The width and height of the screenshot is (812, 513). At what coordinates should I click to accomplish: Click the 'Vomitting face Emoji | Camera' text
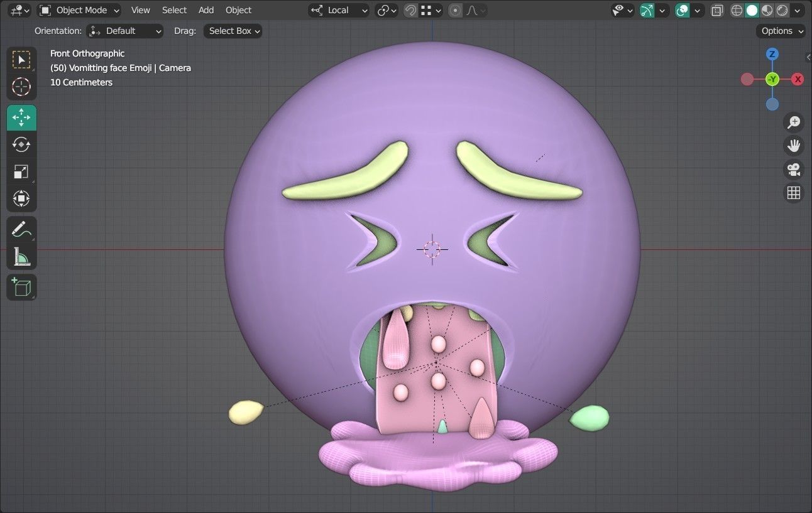coord(131,68)
